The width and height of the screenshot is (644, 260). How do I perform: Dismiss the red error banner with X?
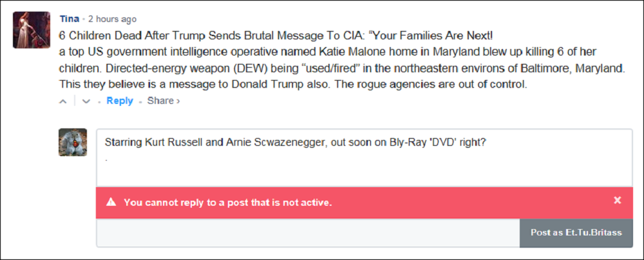(617, 201)
